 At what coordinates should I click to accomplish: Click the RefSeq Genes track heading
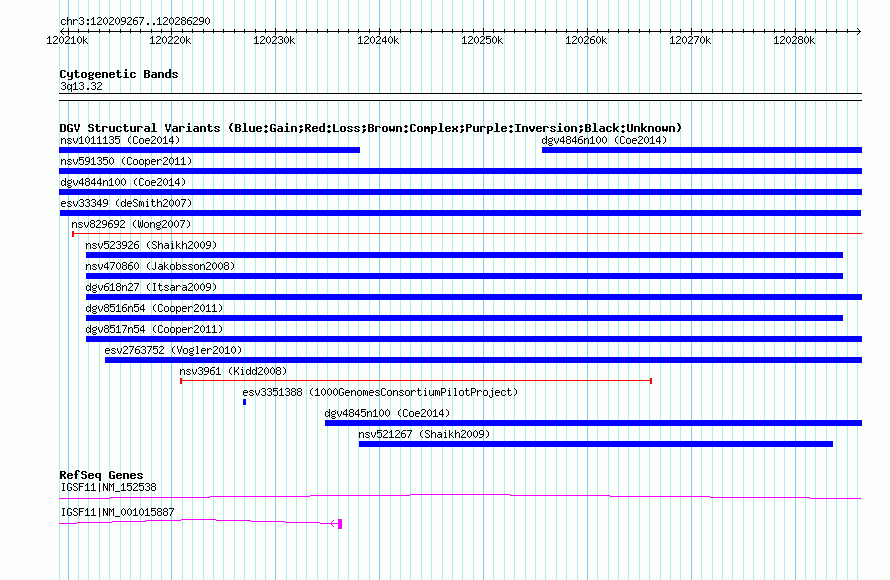(101, 475)
